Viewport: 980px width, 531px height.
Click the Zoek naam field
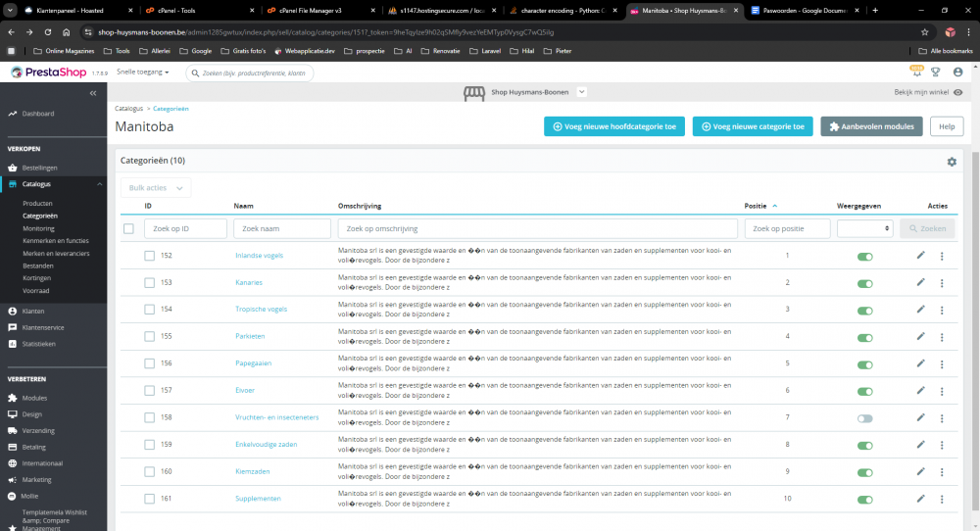[x=282, y=228]
